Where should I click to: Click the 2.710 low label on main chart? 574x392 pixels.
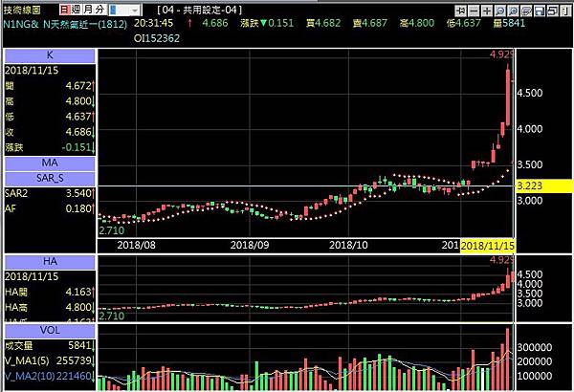(x=112, y=230)
